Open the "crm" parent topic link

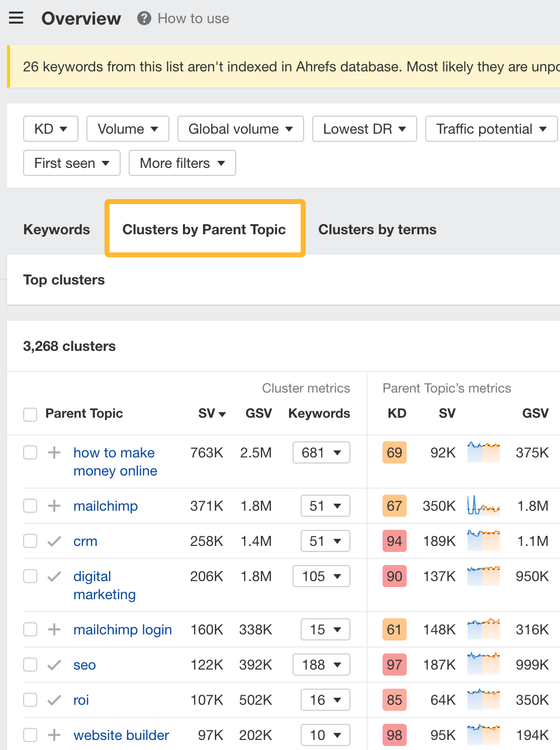[x=85, y=541]
